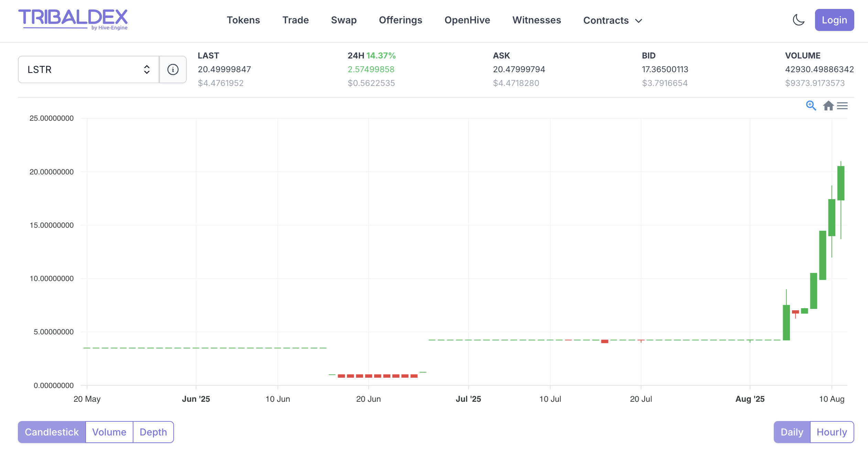Click the $4.4761952 last USD price
868x463 pixels.
click(x=221, y=83)
